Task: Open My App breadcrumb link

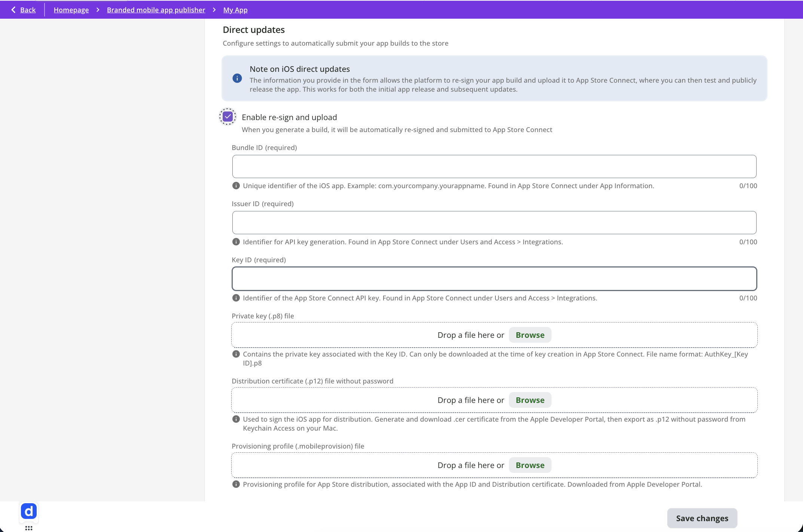Action: click(235, 10)
